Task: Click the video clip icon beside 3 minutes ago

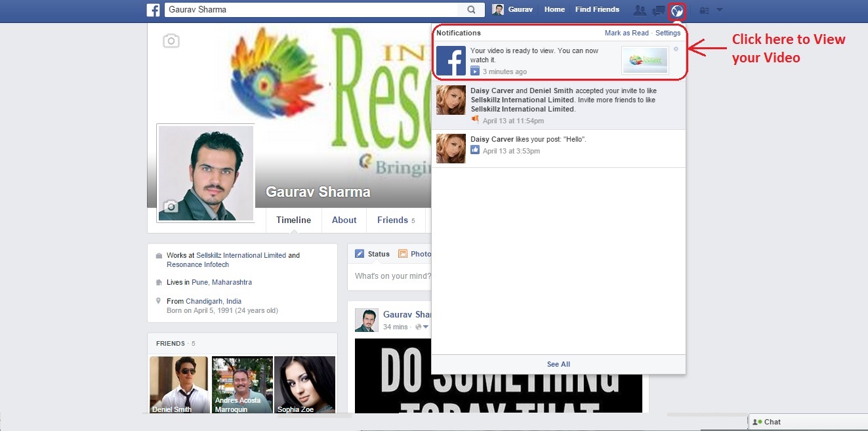Action: (x=475, y=72)
